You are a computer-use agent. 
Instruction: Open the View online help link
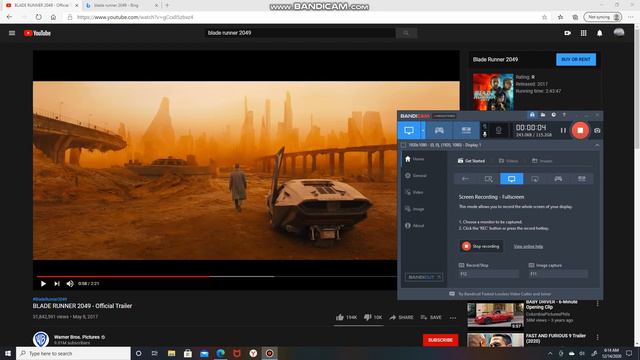528,247
